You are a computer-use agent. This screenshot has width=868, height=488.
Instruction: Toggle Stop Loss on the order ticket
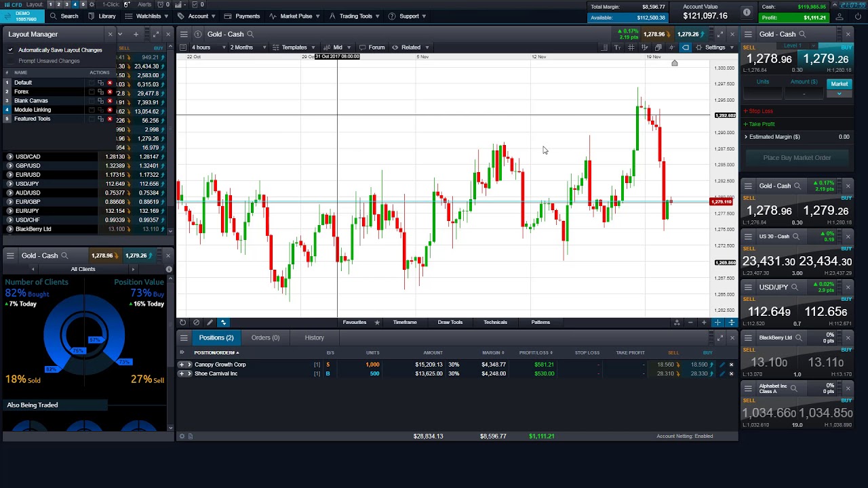pyautogui.click(x=758, y=111)
